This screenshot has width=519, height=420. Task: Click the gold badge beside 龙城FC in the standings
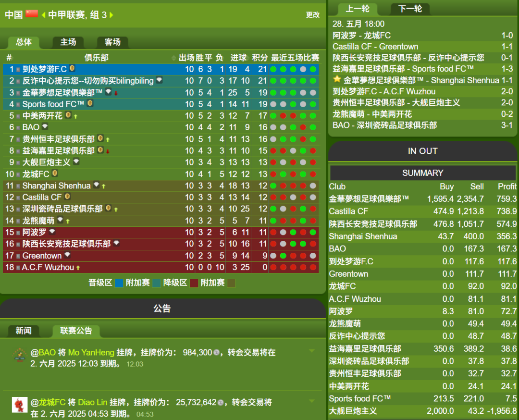point(55,173)
